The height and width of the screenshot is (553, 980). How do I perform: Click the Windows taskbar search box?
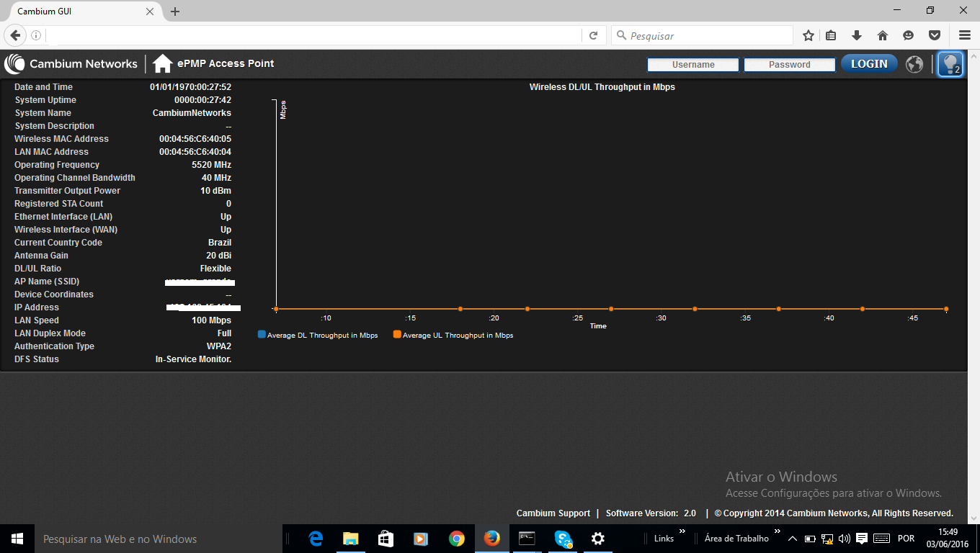[159, 539]
